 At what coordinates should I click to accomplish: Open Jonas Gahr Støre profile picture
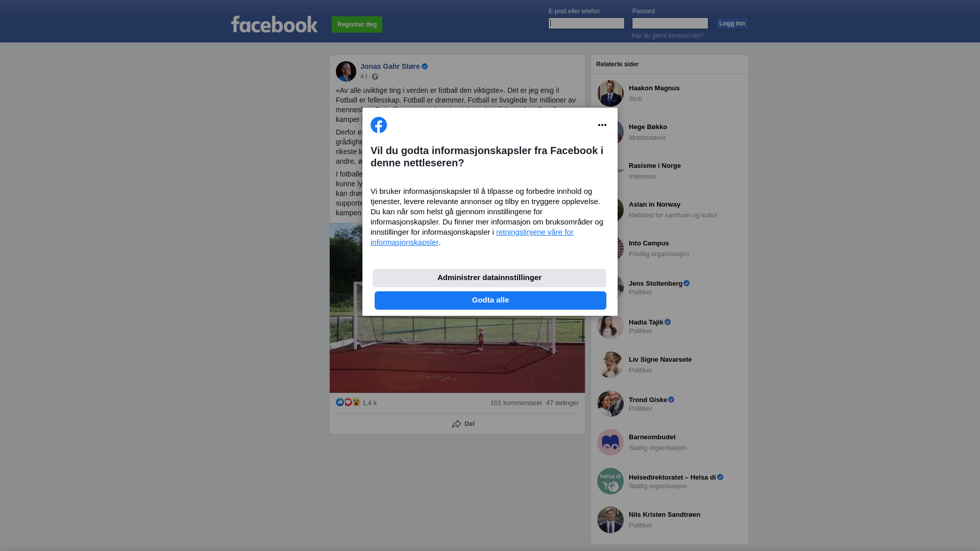click(346, 71)
